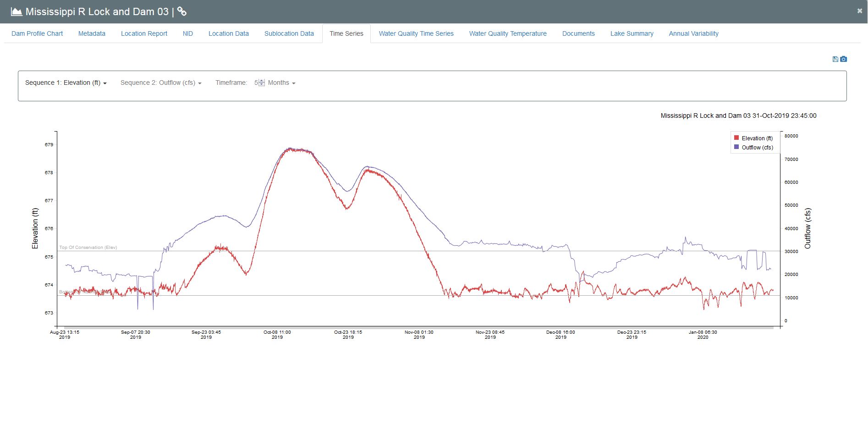
Task: Switch to the Metadata tab
Action: 92,33
